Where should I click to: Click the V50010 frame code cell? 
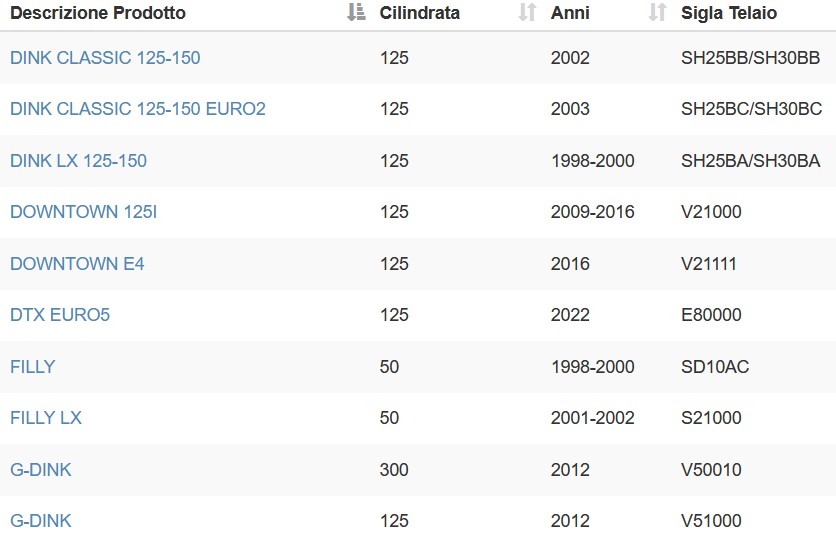(x=711, y=470)
